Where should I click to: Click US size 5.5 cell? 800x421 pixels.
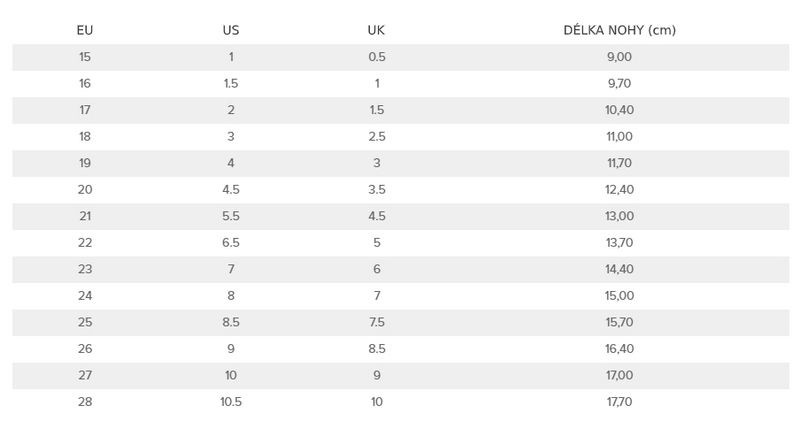[x=231, y=216]
